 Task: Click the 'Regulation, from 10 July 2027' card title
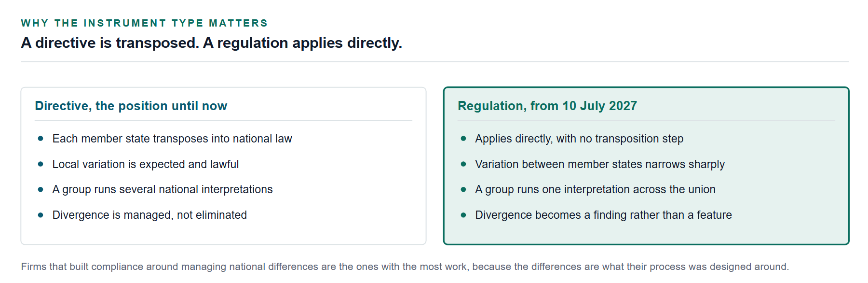point(547,106)
